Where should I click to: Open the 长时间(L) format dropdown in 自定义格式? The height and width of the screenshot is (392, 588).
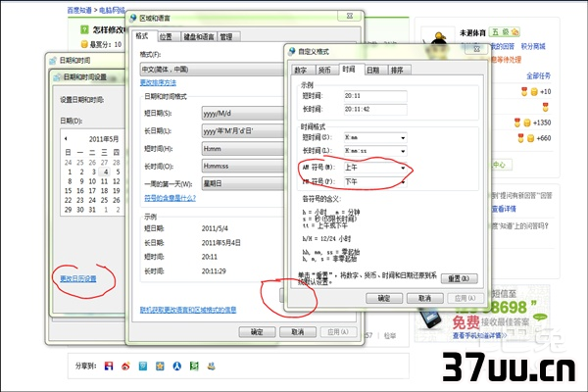(x=403, y=151)
